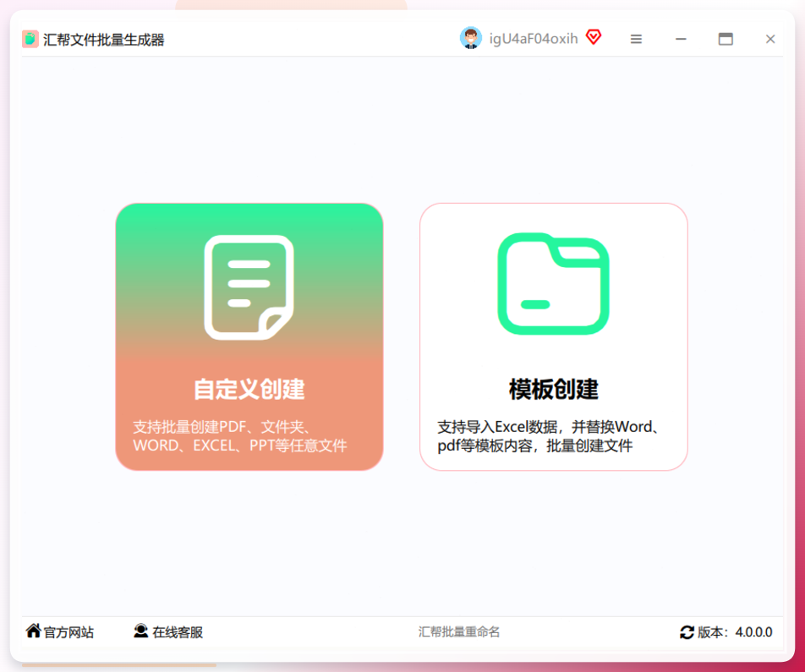Click the description 支持导入Excel数据
Viewport: 805px width, 672px height.
(x=548, y=436)
